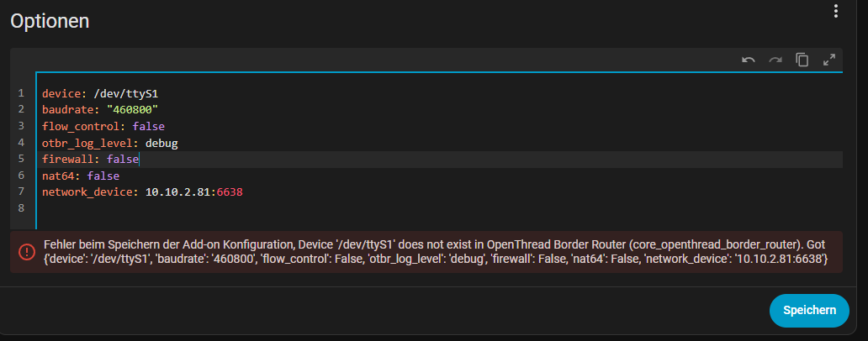868x341 pixels.
Task: Open the three-dot options menu
Action: tap(835, 11)
